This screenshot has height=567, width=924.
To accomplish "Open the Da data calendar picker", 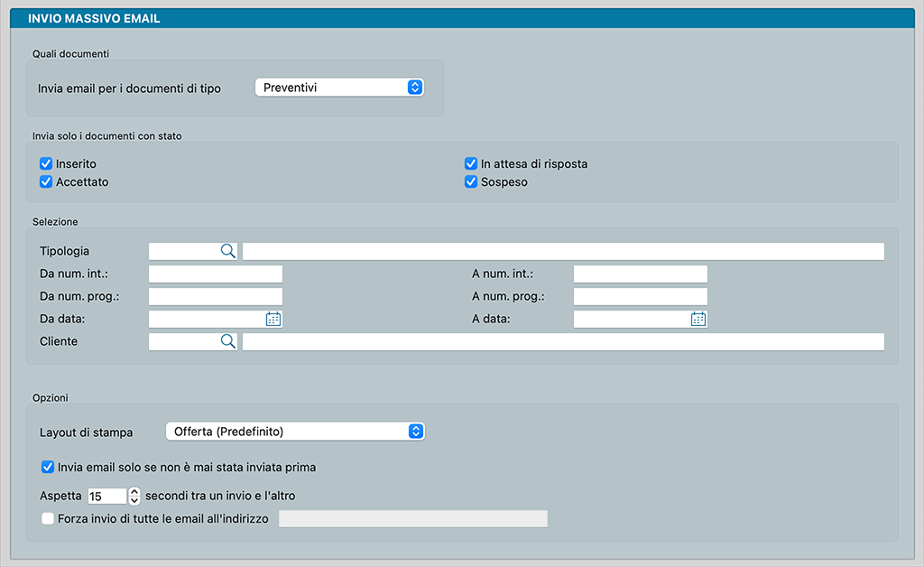I will (273, 319).
